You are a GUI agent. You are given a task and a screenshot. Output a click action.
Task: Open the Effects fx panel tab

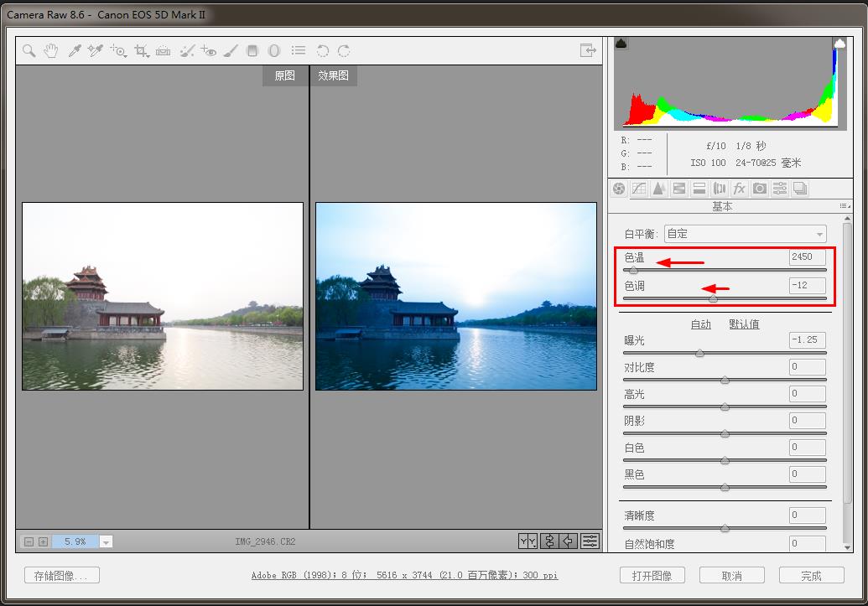pos(739,189)
